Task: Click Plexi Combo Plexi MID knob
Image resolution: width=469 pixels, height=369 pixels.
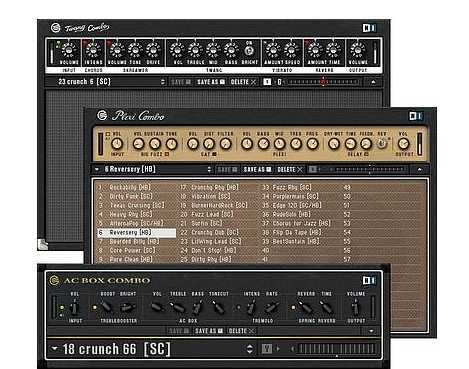Action: pyautogui.click(x=279, y=144)
